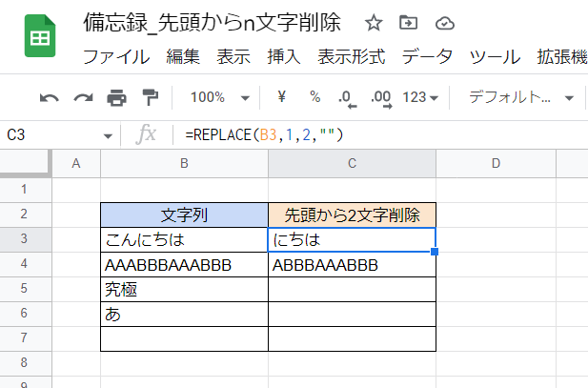Select row 1 header
Screen dimensions: 588x388
tap(26, 190)
